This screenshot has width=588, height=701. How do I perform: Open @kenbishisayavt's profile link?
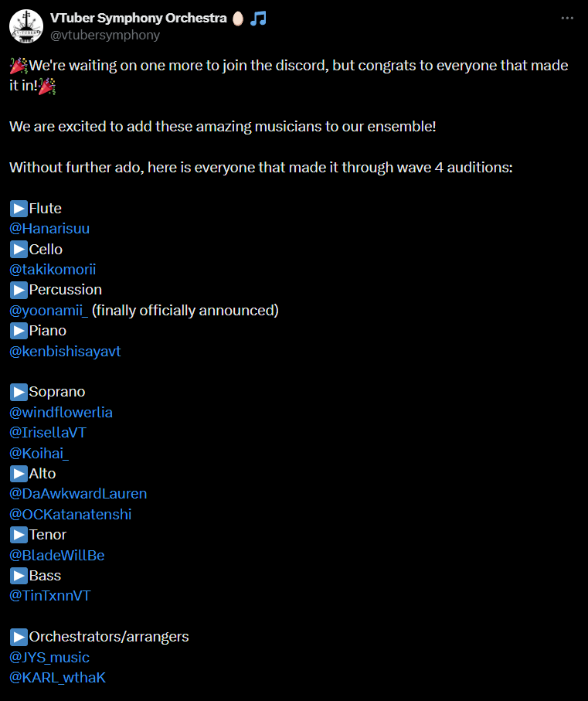(x=65, y=352)
